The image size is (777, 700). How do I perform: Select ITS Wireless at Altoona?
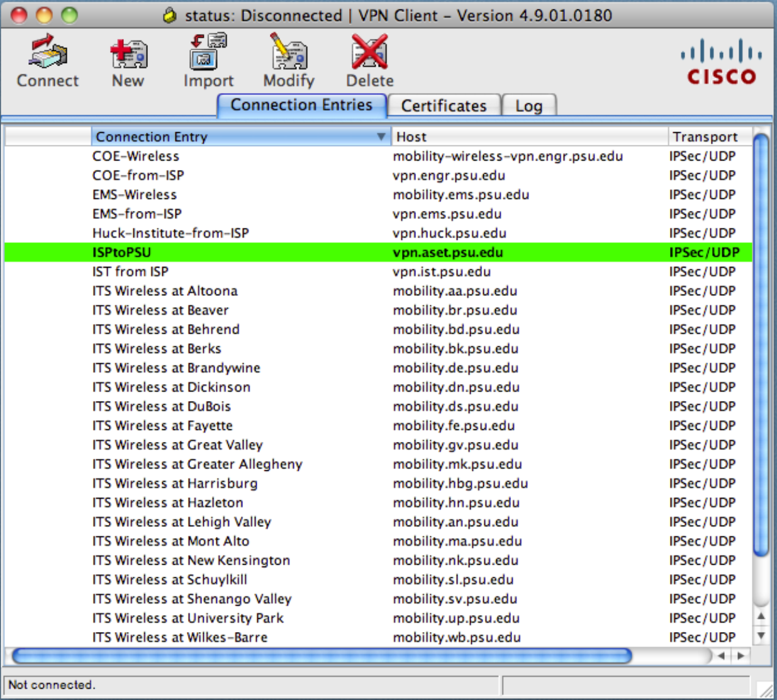point(378,291)
